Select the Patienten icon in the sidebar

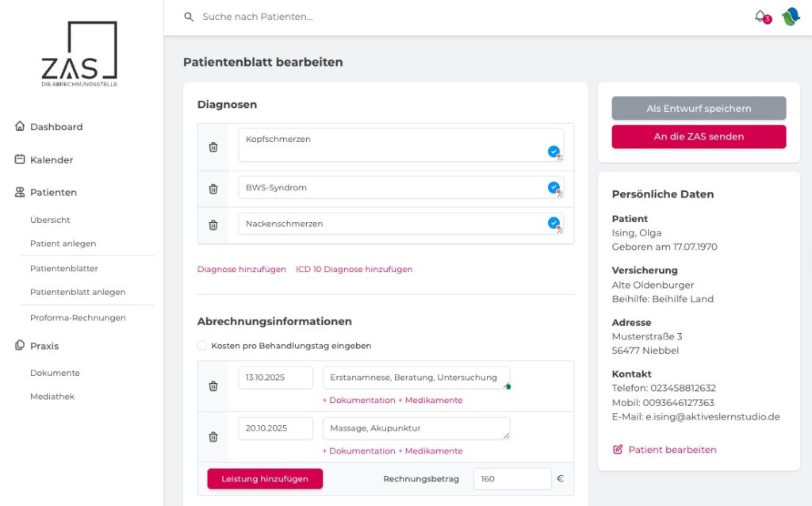tap(18, 191)
